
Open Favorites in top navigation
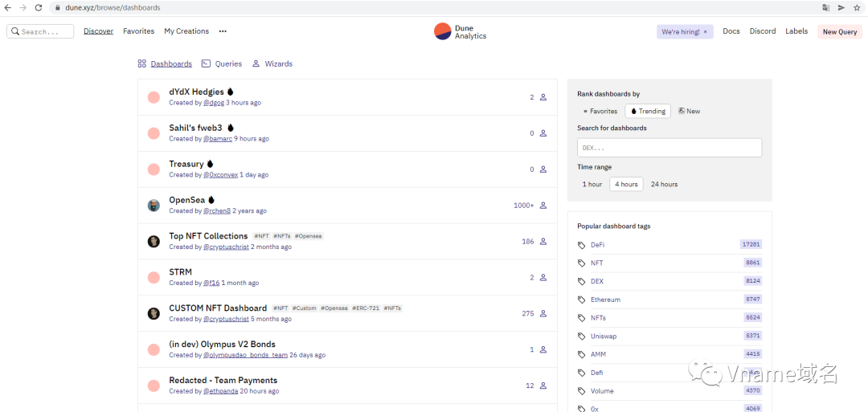[x=138, y=31]
